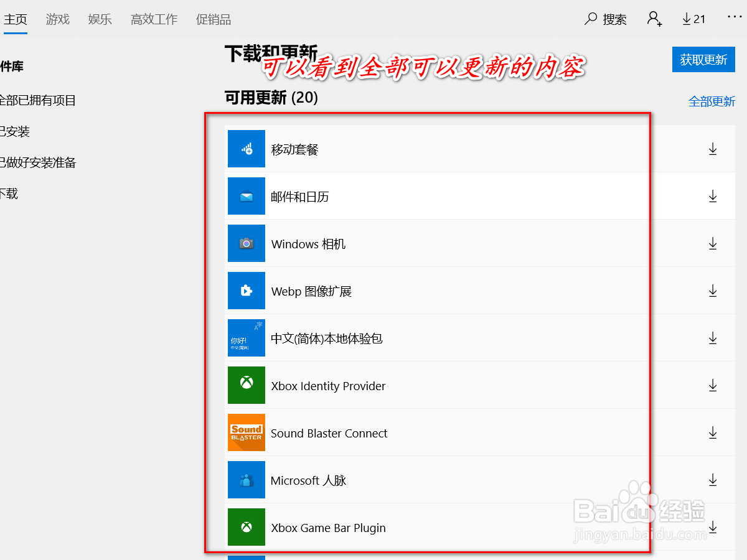
Task: Switch to the 游戏 tab
Action: pyautogui.click(x=57, y=19)
